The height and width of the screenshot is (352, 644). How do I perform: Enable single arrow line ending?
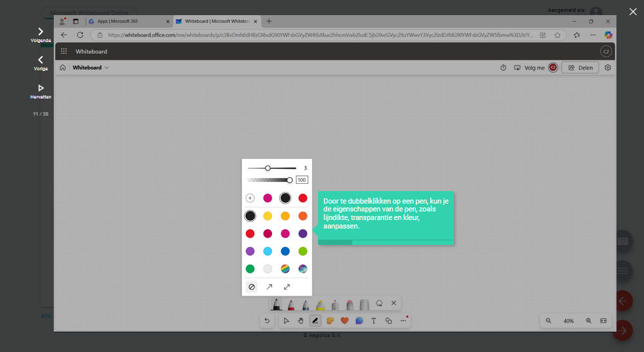(x=269, y=287)
